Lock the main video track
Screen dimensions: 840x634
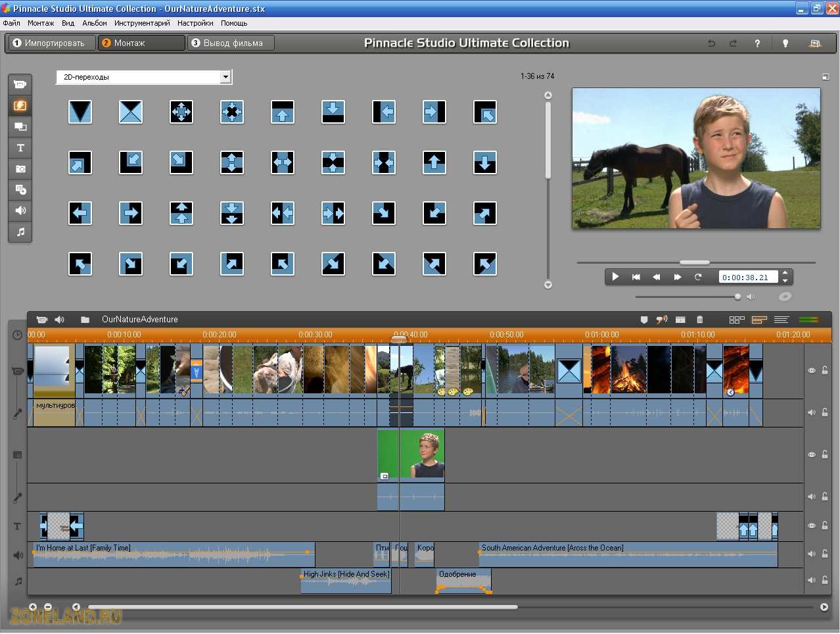point(825,370)
